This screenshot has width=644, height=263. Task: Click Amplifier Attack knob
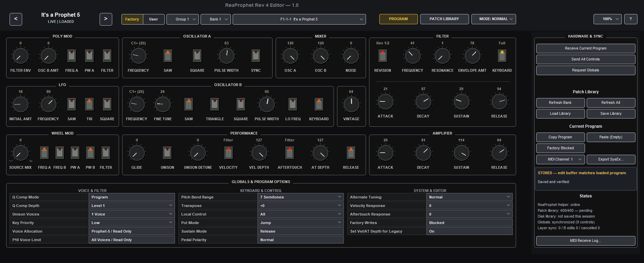click(385, 153)
